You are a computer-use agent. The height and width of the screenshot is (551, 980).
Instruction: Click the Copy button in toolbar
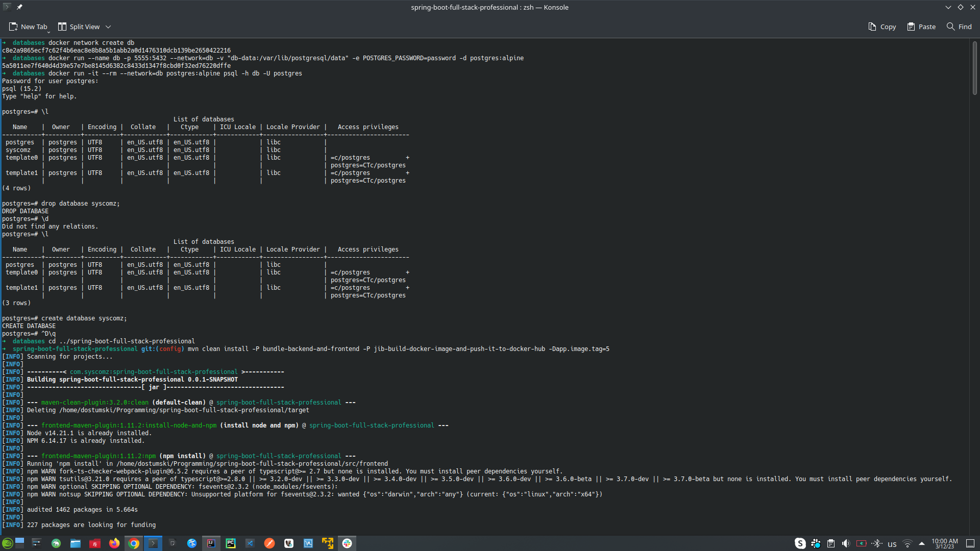(x=883, y=26)
